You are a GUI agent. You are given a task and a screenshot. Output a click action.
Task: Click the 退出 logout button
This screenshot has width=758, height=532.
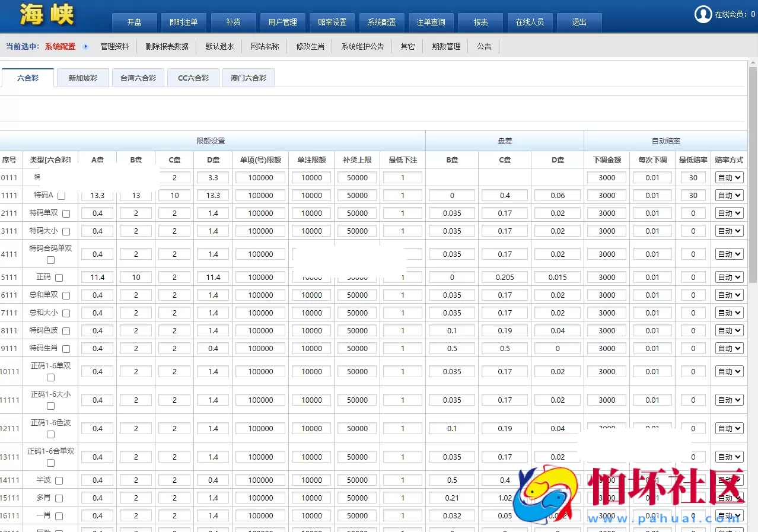tap(579, 22)
